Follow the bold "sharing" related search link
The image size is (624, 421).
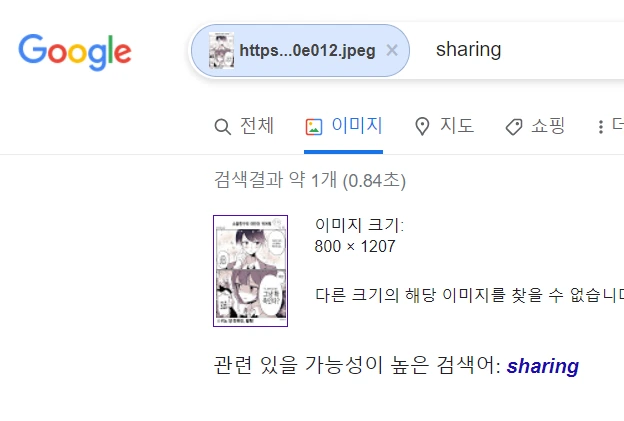[542, 366]
